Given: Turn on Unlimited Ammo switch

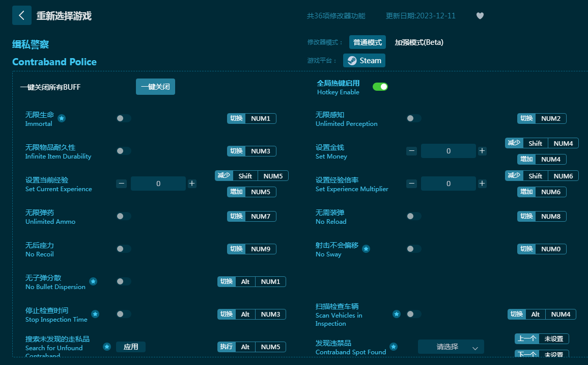Looking at the screenshot, I should [123, 216].
